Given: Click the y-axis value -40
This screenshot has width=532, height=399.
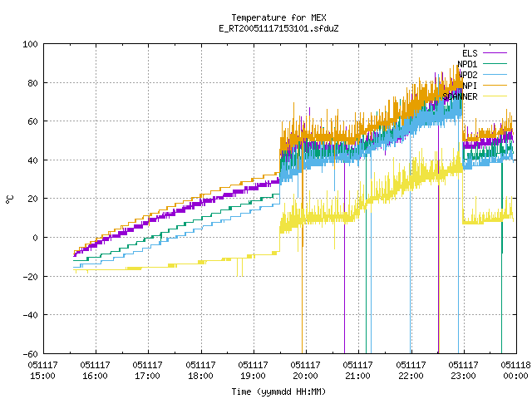Looking at the screenshot, I should [30, 315].
